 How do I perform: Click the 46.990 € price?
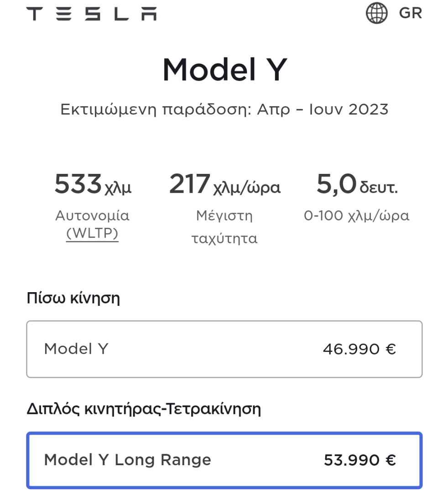point(359,349)
